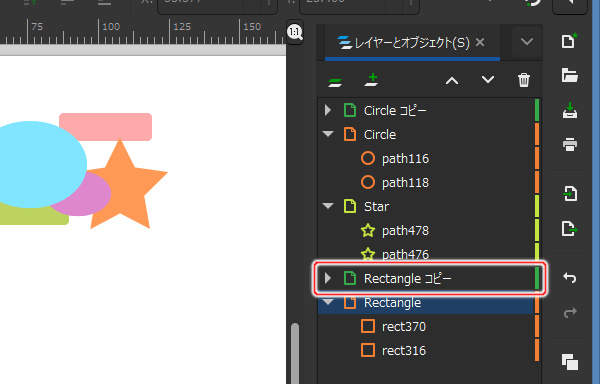The width and height of the screenshot is (600, 384).
Task: Click the orange color bar of Circle layer
Action: pos(536,134)
